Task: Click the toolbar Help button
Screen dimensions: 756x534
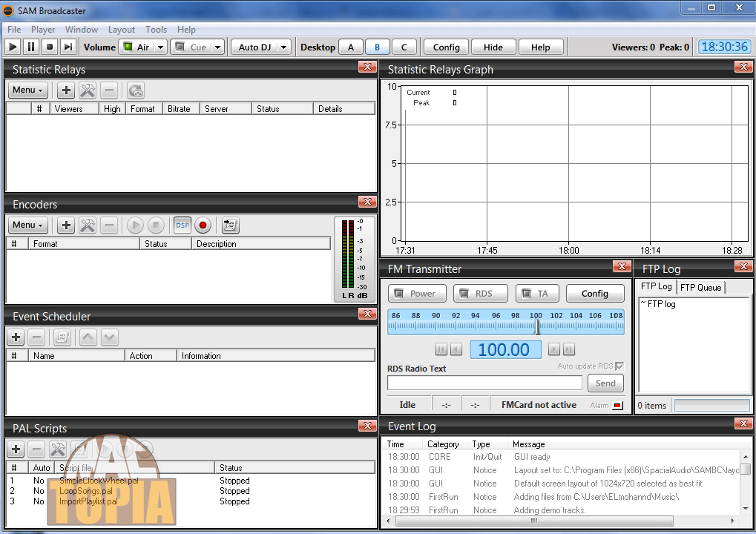Action: pos(541,47)
